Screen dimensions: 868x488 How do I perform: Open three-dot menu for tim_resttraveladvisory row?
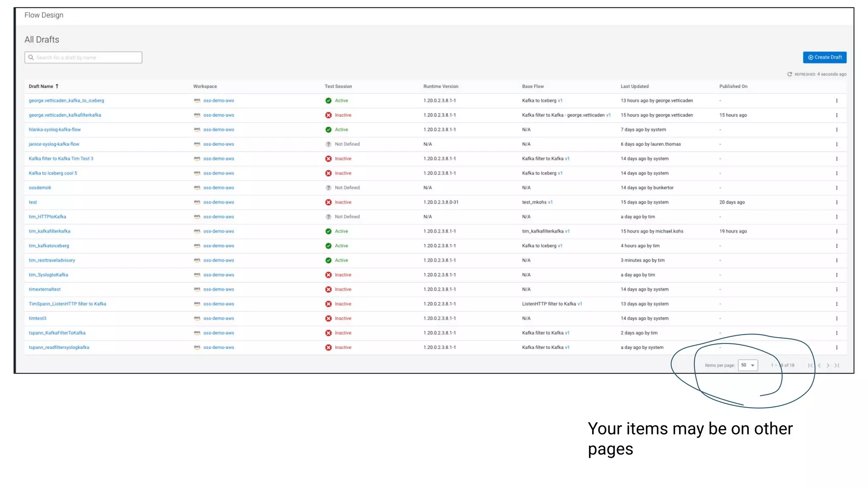click(836, 261)
